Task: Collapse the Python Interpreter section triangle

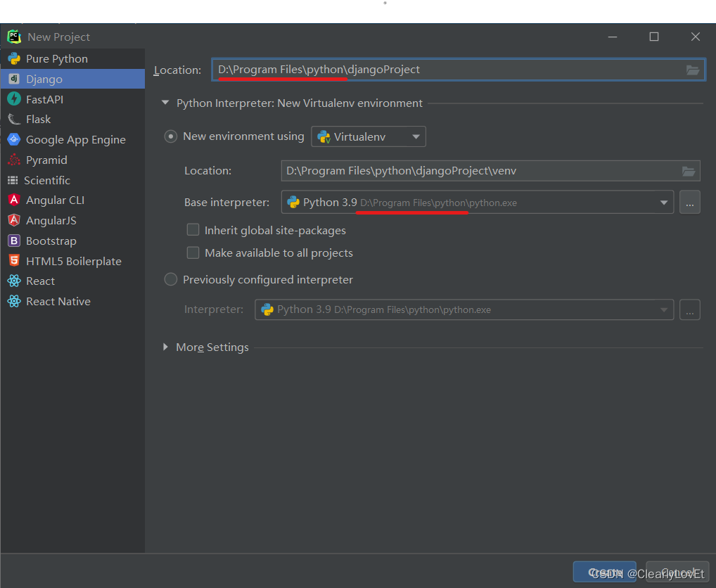Action: 165,103
